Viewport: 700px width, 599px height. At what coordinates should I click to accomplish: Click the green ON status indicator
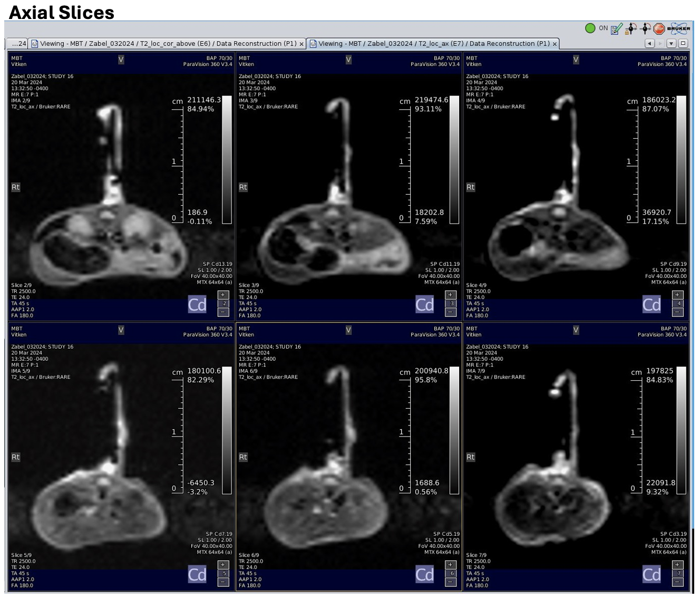point(590,28)
